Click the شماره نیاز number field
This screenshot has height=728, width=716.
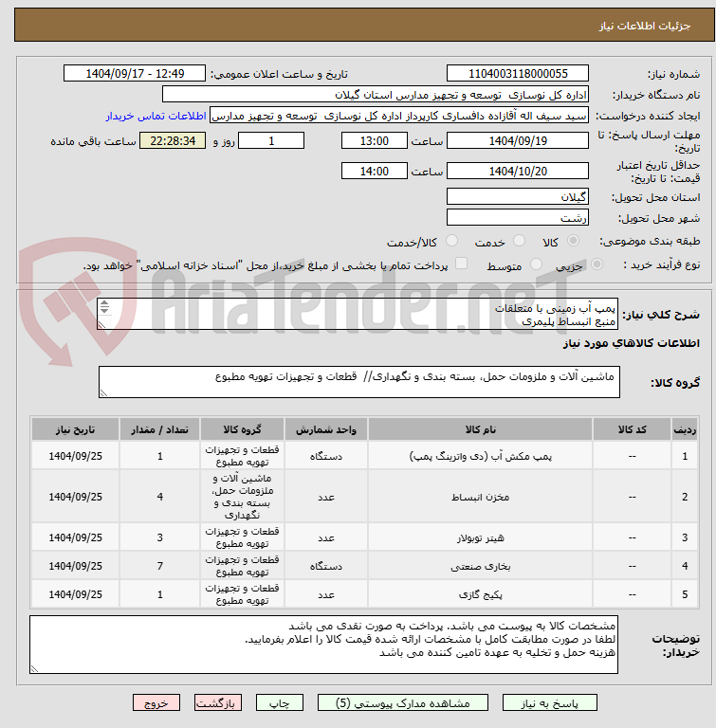[x=518, y=74]
